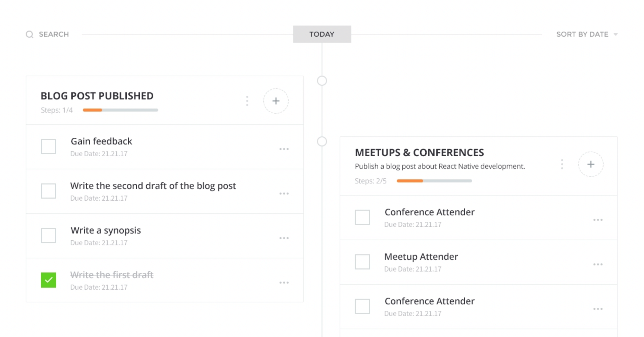Mark Meetup Attender as complete
Viewport: 644px width, 337px height.
pyautogui.click(x=362, y=262)
